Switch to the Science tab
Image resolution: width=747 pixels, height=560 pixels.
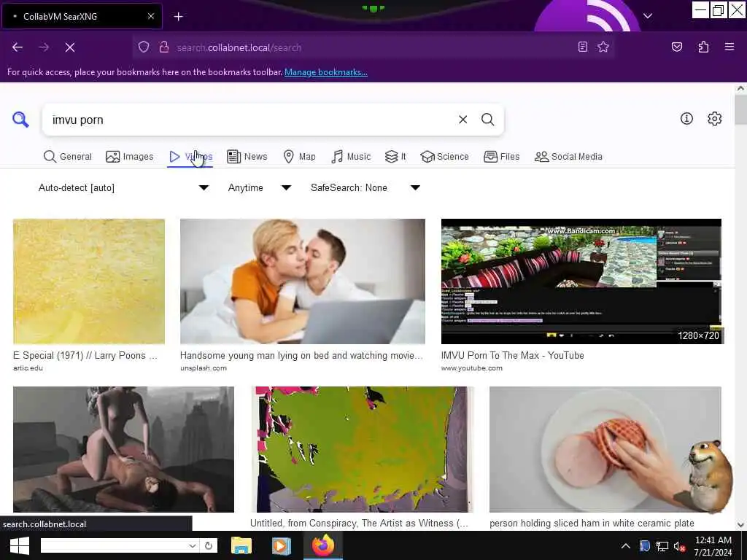[445, 157]
